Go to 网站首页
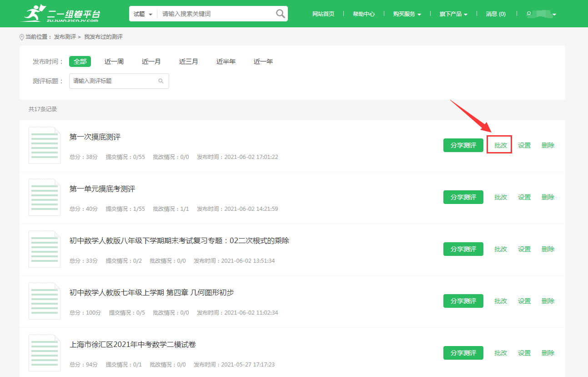 (323, 14)
